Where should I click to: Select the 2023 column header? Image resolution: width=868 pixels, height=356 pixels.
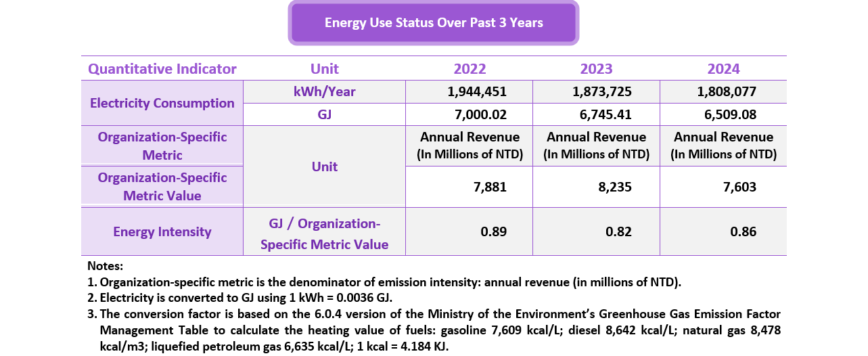pos(596,69)
